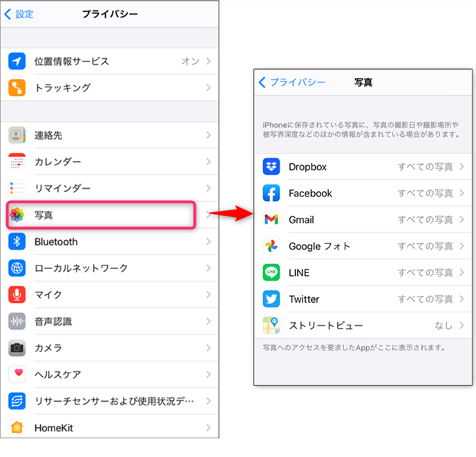Viewport: 476px width, 457px height.
Task: Tap the 音声認識 waveform icon
Action: pos(17,321)
